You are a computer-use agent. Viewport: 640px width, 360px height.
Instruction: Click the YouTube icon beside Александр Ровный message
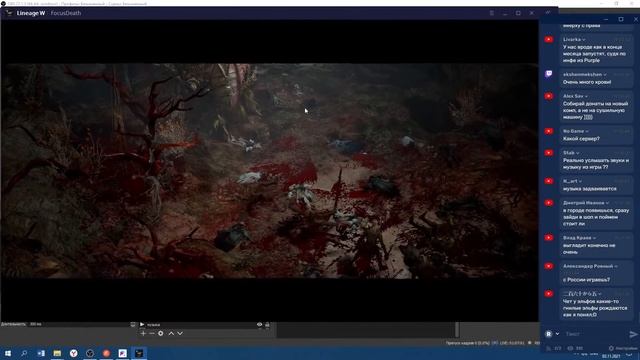tap(549, 266)
